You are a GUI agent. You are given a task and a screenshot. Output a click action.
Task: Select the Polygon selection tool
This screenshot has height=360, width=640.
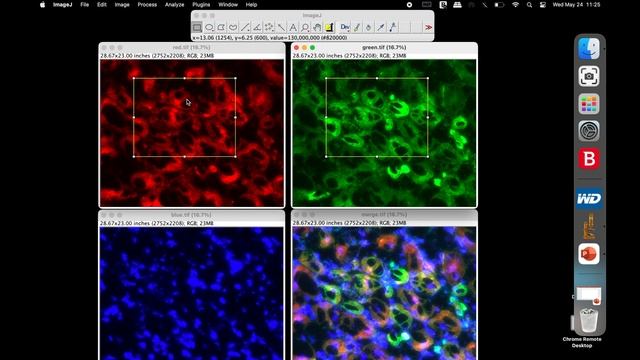coord(221,27)
